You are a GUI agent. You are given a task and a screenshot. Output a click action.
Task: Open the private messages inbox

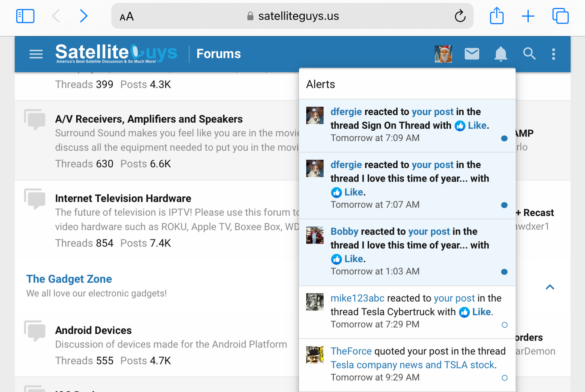point(472,54)
